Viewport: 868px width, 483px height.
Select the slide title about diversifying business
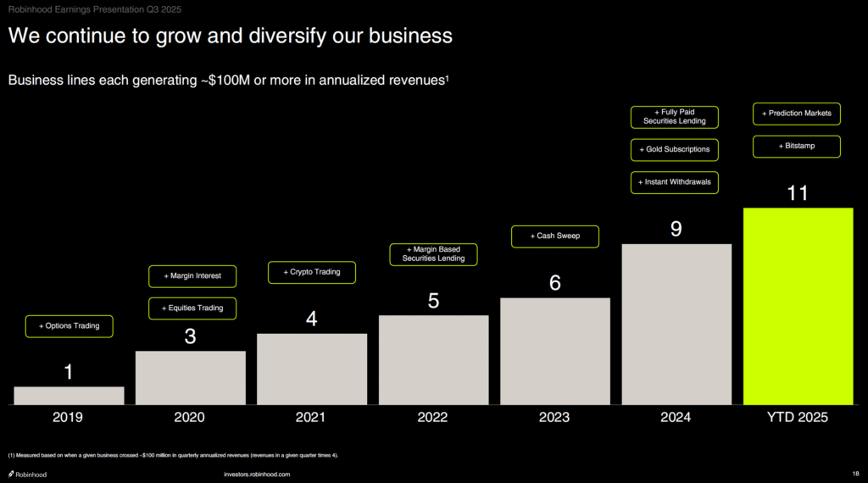pyautogui.click(x=230, y=36)
